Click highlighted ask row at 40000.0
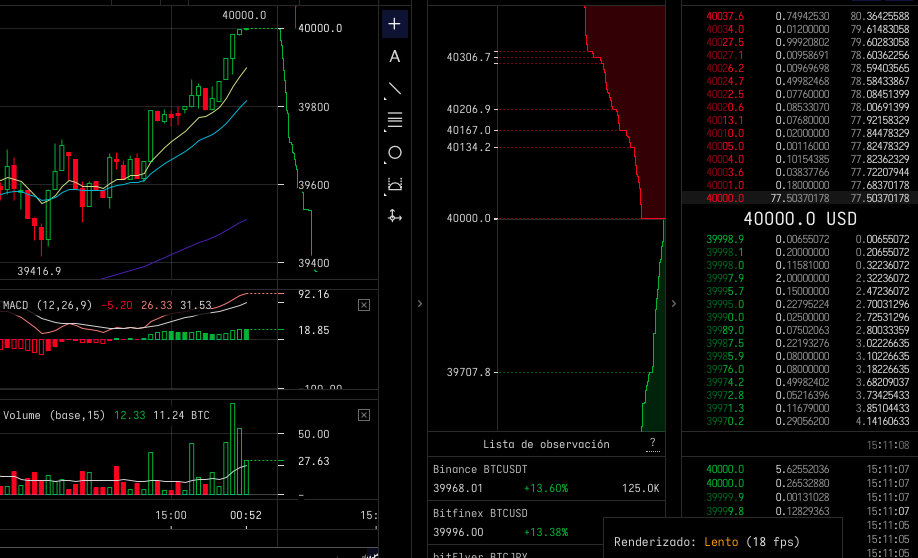918x558 pixels. pos(799,198)
